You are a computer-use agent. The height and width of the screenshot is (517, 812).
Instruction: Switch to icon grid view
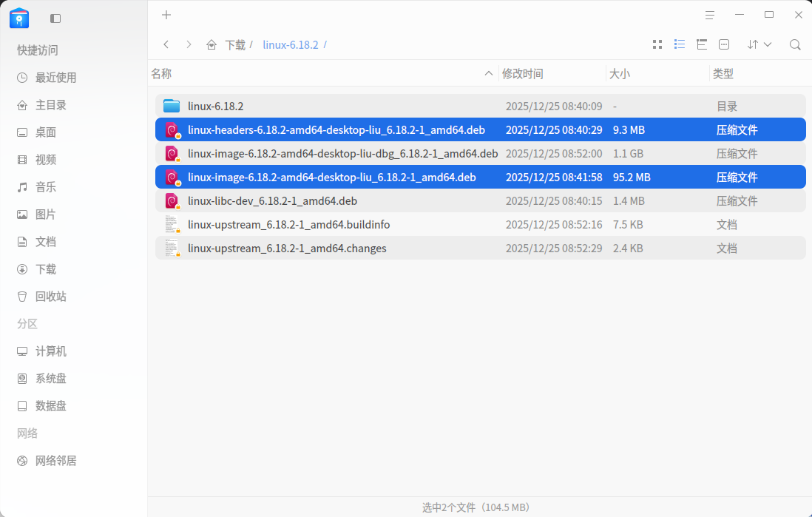click(657, 44)
